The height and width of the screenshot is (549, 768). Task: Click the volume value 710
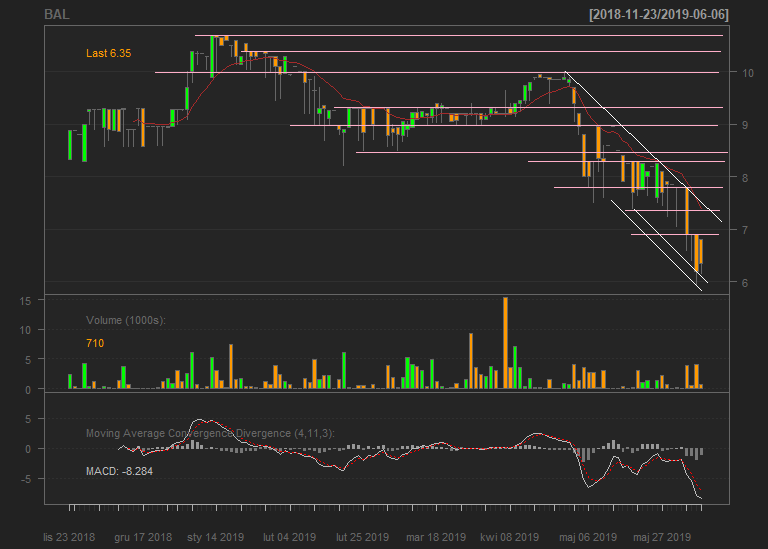click(x=95, y=343)
